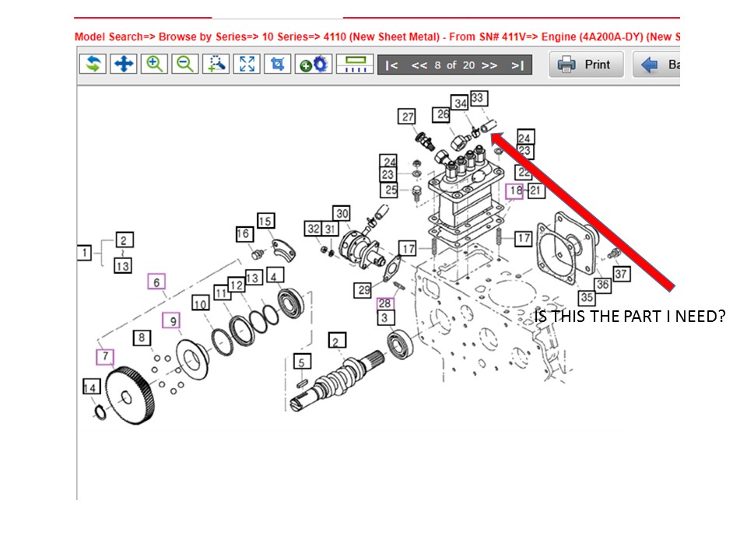This screenshot has width=747, height=560.
Task: Click the zoom out magnifier
Action: click(185, 64)
